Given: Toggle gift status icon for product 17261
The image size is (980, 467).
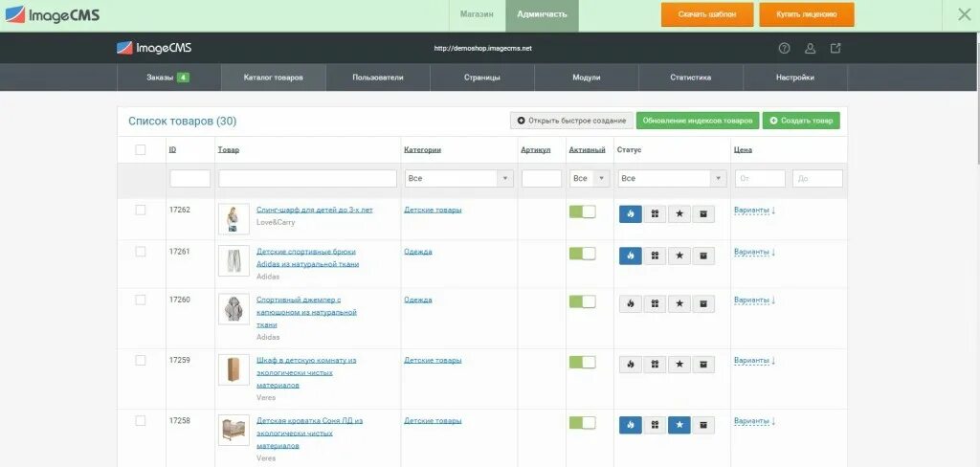Looking at the screenshot, I should click(x=655, y=256).
